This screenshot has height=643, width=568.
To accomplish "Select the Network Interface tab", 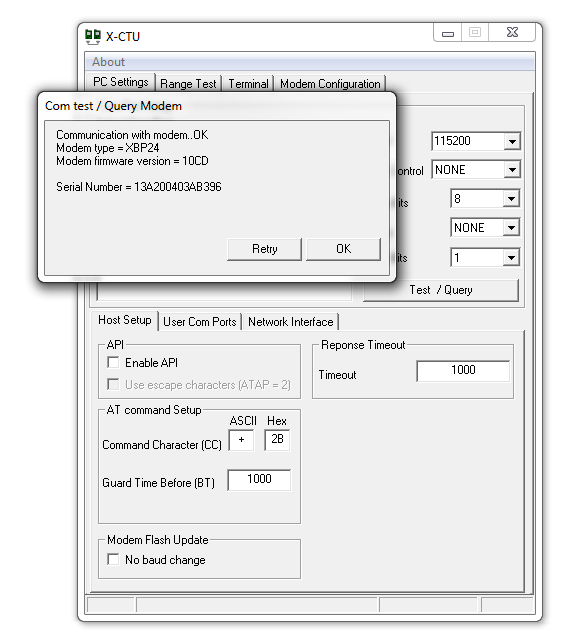I will pos(291,322).
